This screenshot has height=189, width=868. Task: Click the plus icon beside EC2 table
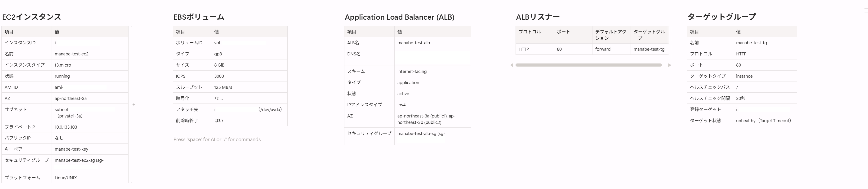(x=134, y=104)
